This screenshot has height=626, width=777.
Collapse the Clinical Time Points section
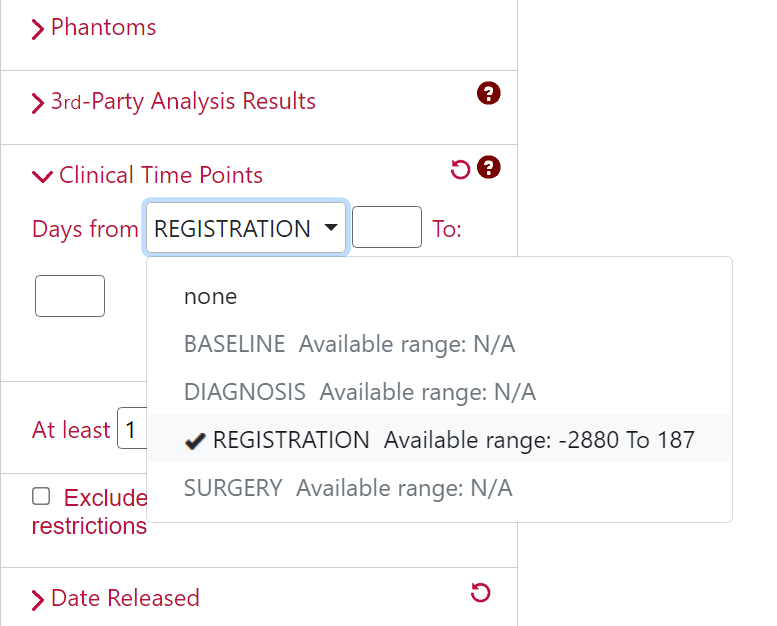pyautogui.click(x=42, y=176)
